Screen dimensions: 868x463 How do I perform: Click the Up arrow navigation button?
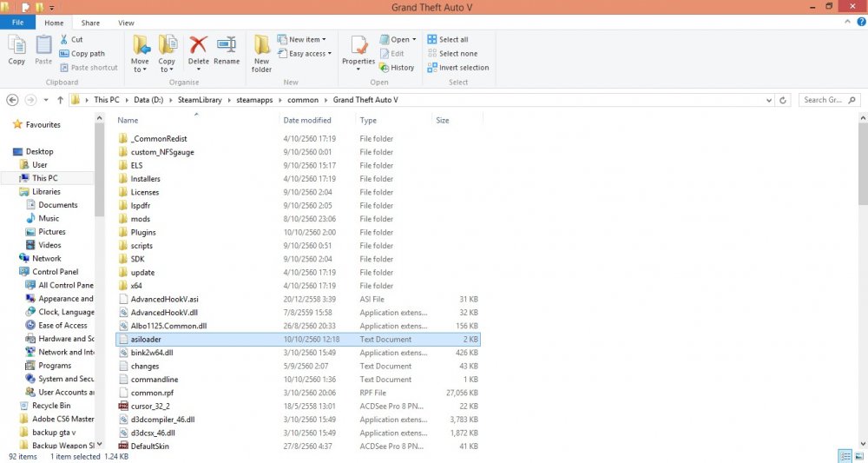pyautogui.click(x=59, y=100)
